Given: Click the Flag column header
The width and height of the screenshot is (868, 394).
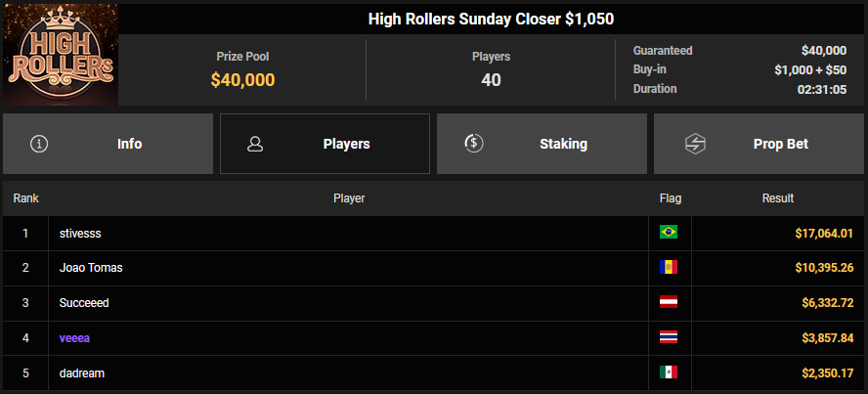Looking at the screenshot, I should (671, 198).
